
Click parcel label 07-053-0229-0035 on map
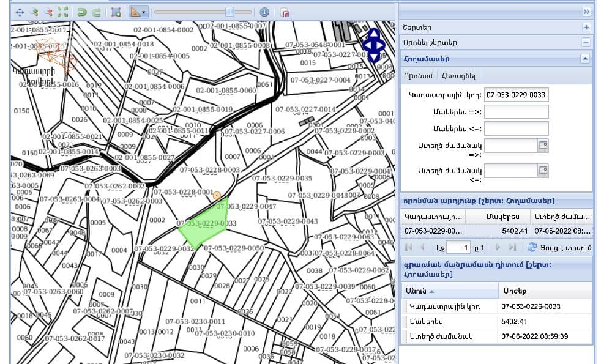point(282,178)
